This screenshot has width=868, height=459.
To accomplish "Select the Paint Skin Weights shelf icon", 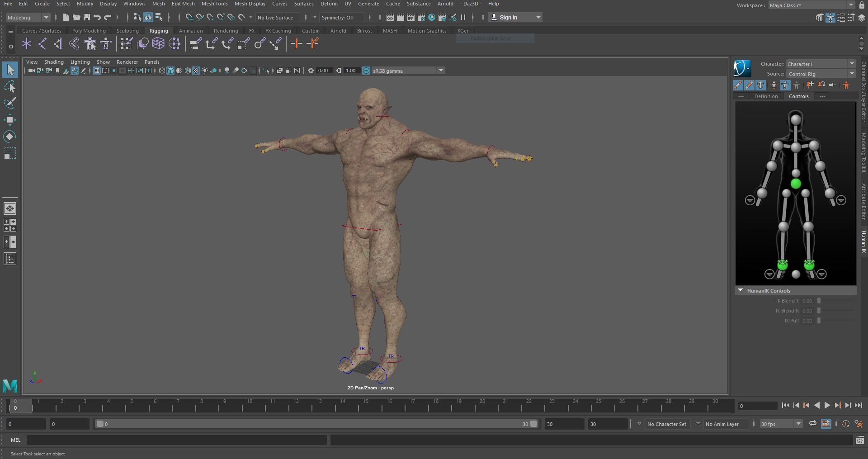I will click(x=127, y=44).
